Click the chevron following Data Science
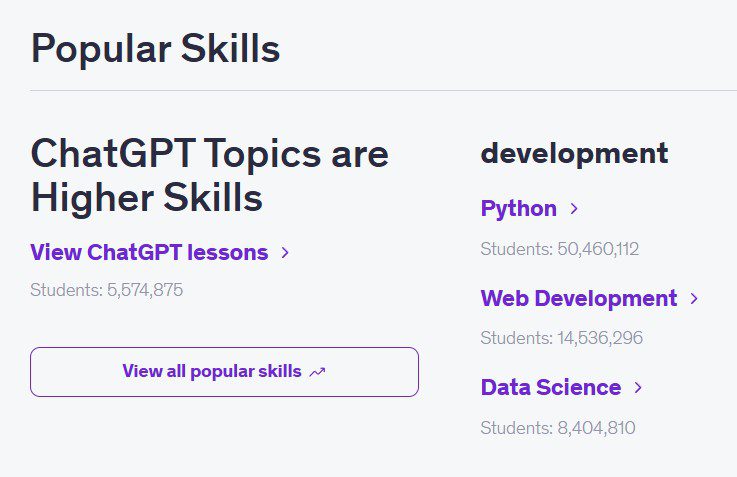Screen dimensions: 737x477 (x=638, y=388)
